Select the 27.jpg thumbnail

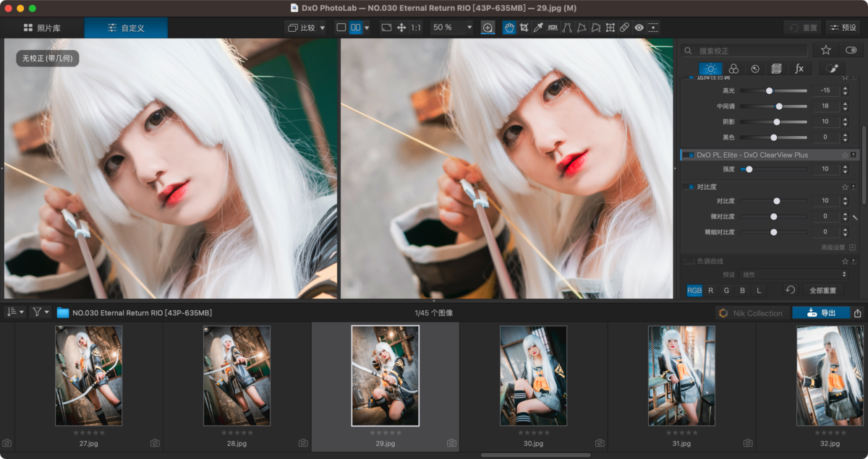(88, 375)
